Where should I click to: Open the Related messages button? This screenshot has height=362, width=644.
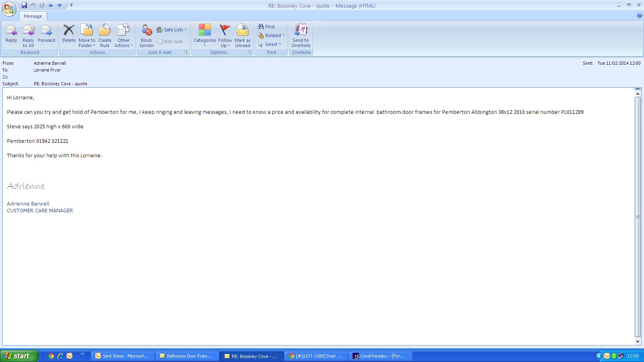tap(271, 35)
